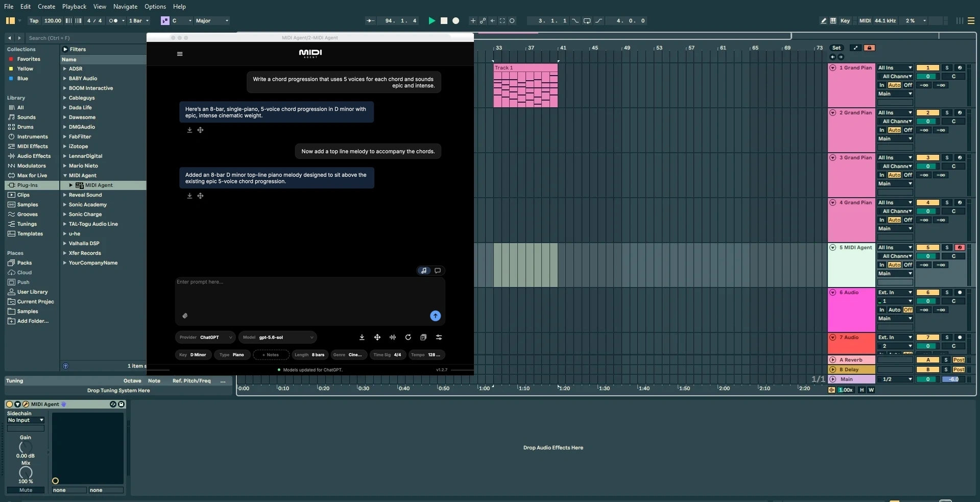Screen dimensions: 980x502
Task: Toggle the Key map mode button
Action: click(x=845, y=21)
